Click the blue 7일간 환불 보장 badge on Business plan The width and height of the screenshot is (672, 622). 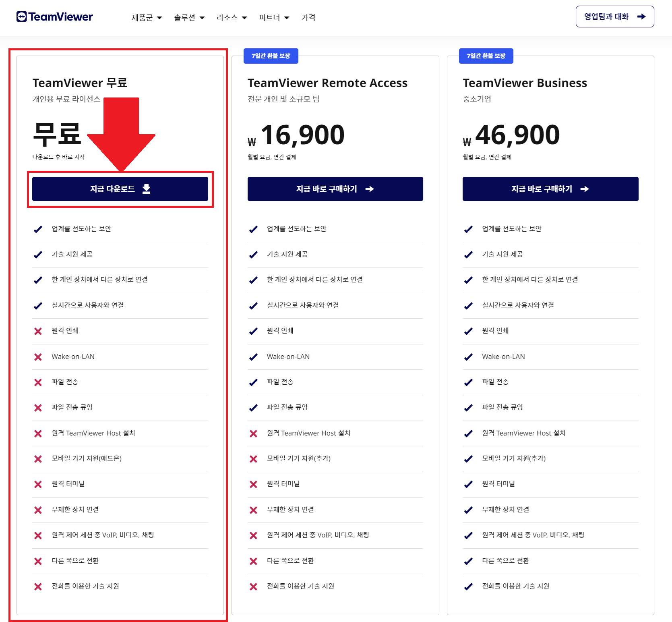(486, 56)
